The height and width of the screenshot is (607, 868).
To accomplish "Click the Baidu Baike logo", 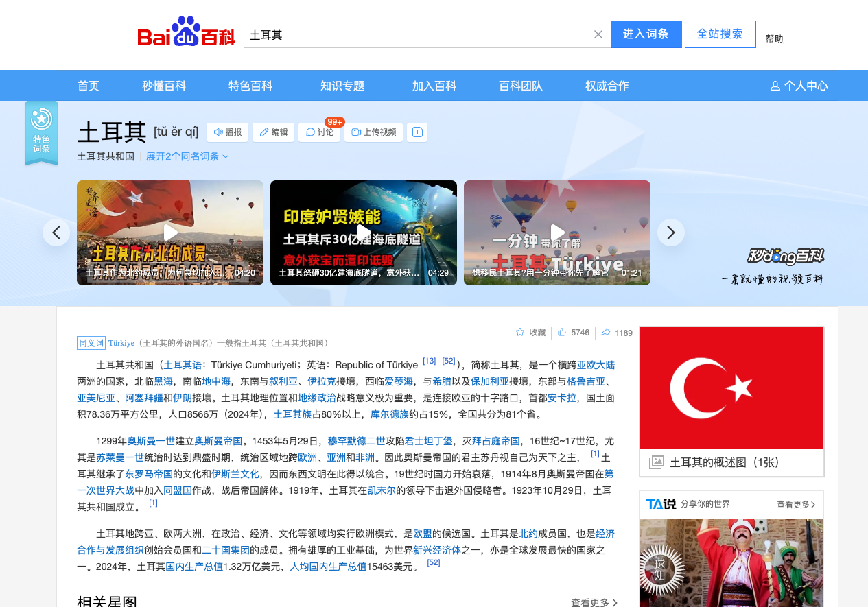I will tap(186, 32).
